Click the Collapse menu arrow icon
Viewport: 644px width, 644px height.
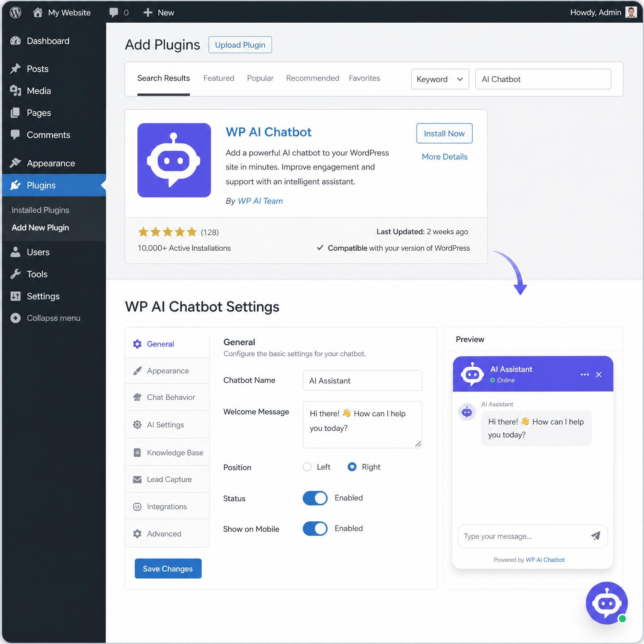[x=15, y=318]
